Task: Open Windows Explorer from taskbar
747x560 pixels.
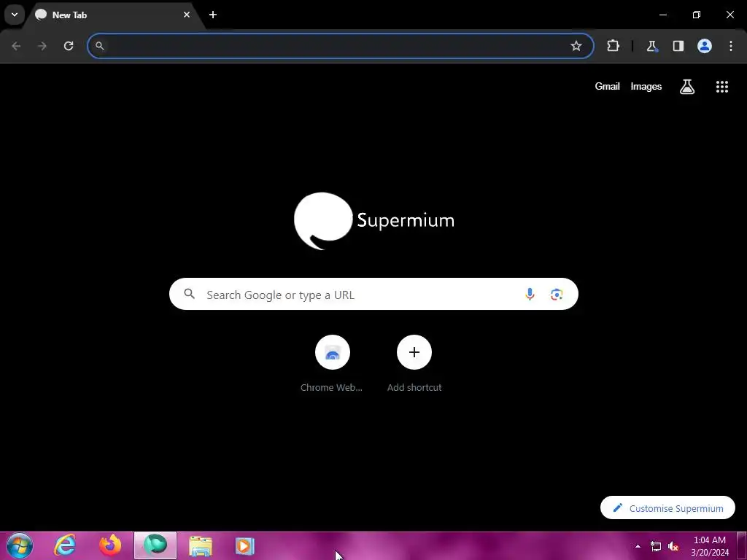Action: tap(201, 545)
